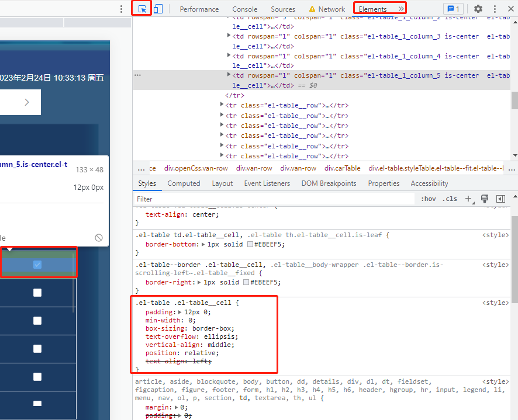Open the browser three-dot menu
The height and width of the screenshot is (420, 518).
tap(121, 9)
